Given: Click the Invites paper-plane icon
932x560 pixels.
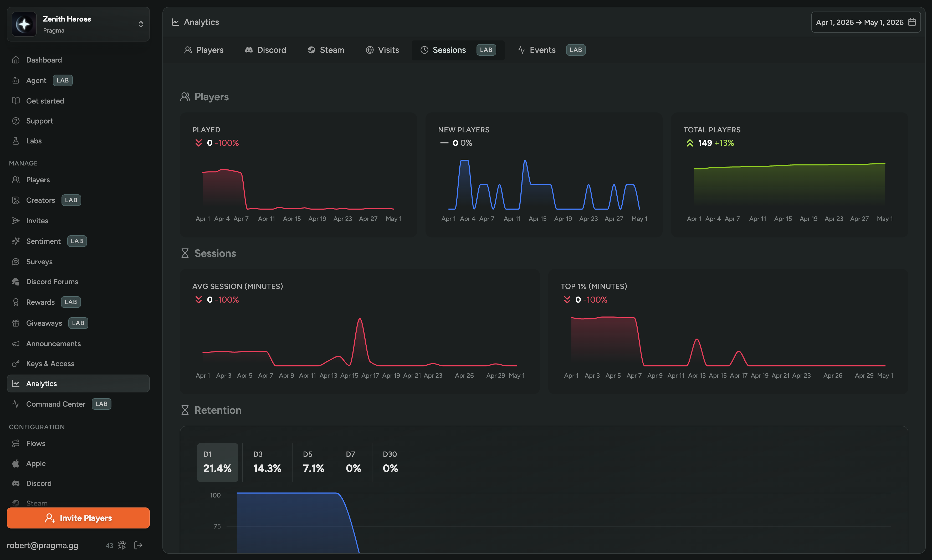Looking at the screenshot, I should click(16, 221).
